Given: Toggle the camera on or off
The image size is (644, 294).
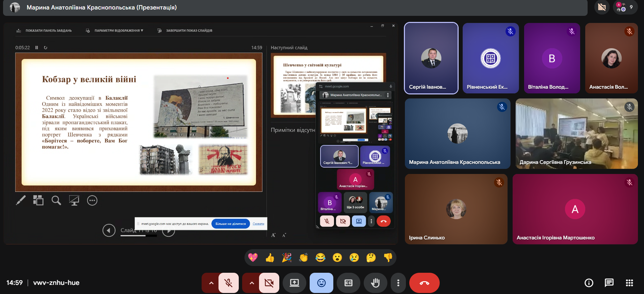Looking at the screenshot, I should pyautogui.click(x=269, y=283).
